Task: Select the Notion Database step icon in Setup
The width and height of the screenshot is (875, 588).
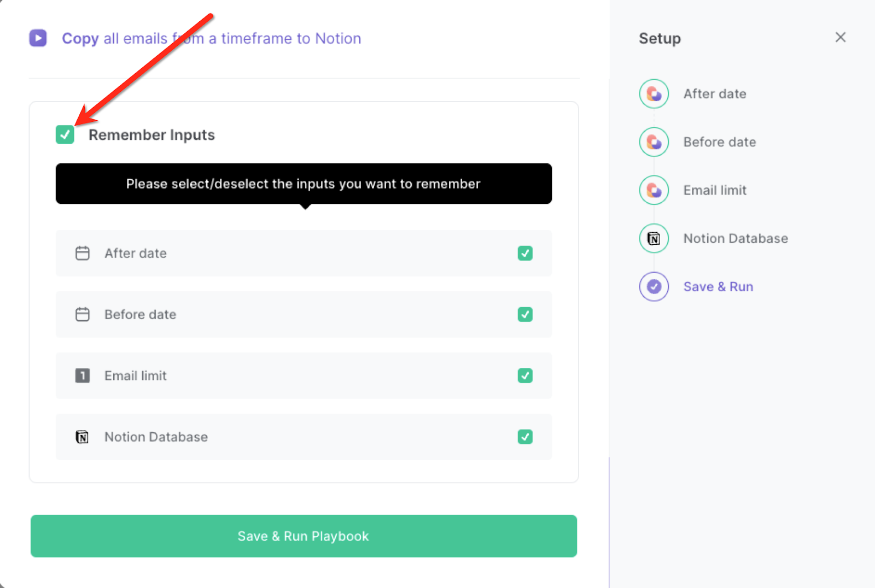Action: click(654, 238)
